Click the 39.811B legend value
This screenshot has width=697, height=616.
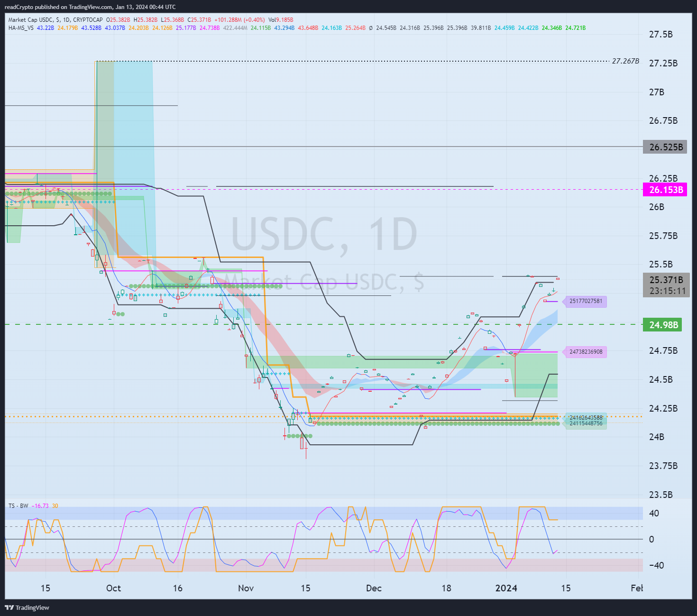click(x=481, y=28)
